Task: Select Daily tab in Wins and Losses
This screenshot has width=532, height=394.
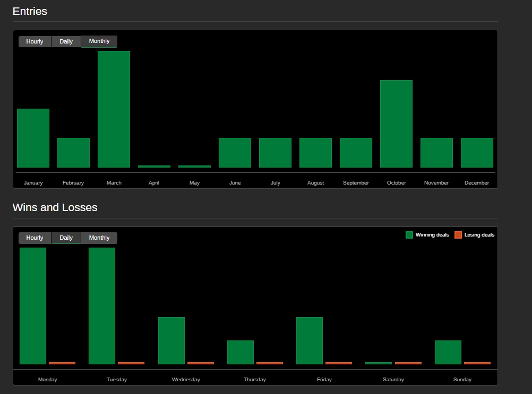Action: (66, 238)
